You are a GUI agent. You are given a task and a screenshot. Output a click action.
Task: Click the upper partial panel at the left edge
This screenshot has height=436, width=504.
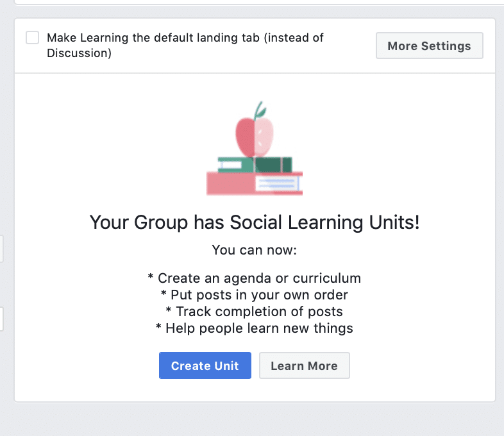pyautogui.click(x=1, y=249)
